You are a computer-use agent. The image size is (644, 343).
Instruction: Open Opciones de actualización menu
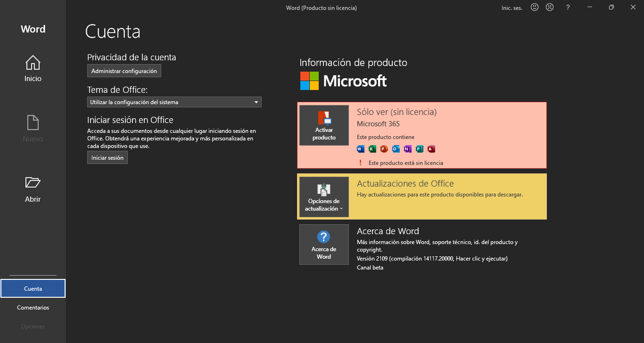[324, 197]
